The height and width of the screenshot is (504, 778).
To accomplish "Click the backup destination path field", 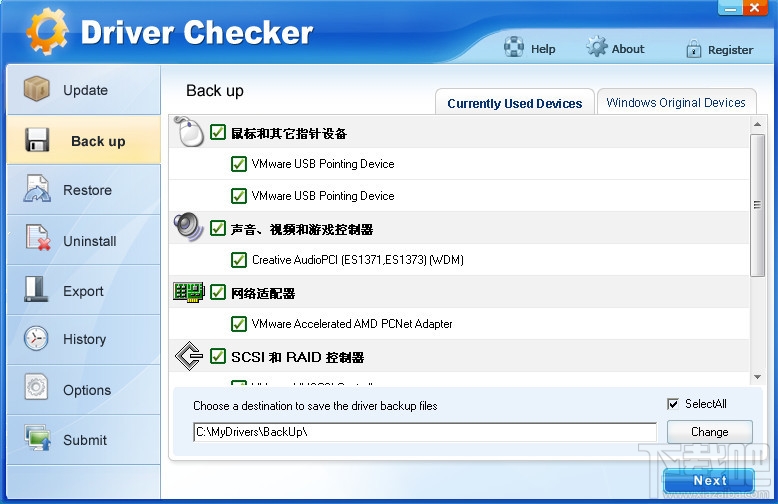I will [x=425, y=432].
